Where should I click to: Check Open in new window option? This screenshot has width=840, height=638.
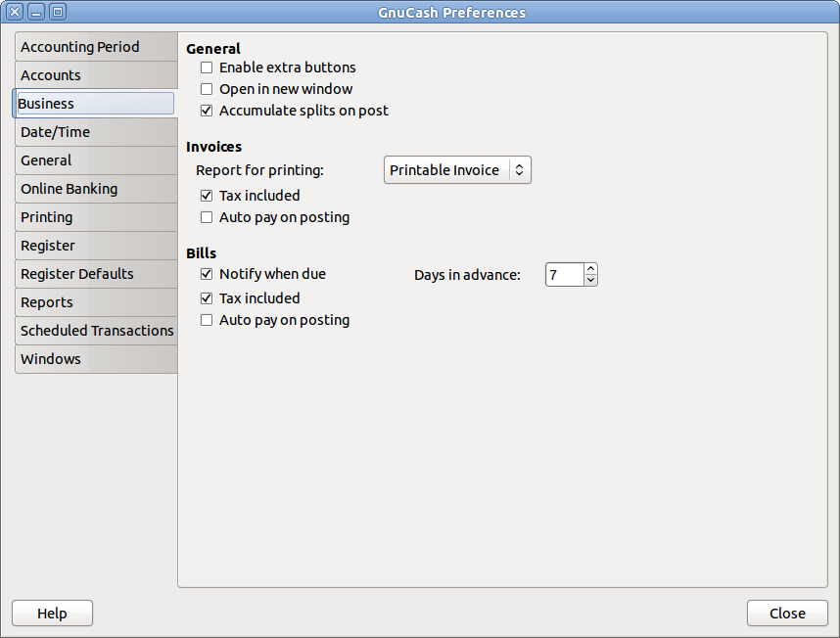coord(207,89)
